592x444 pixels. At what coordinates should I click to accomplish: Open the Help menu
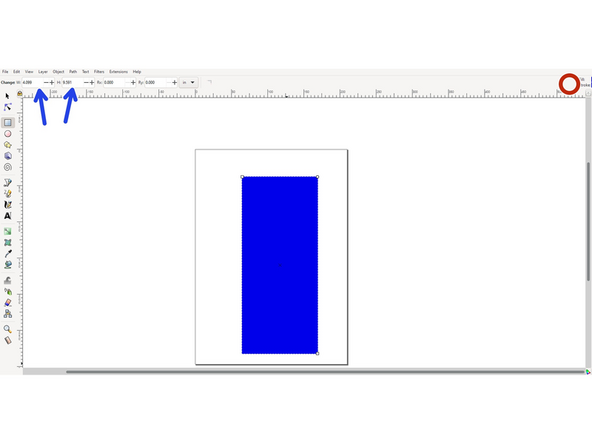[137, 71]
